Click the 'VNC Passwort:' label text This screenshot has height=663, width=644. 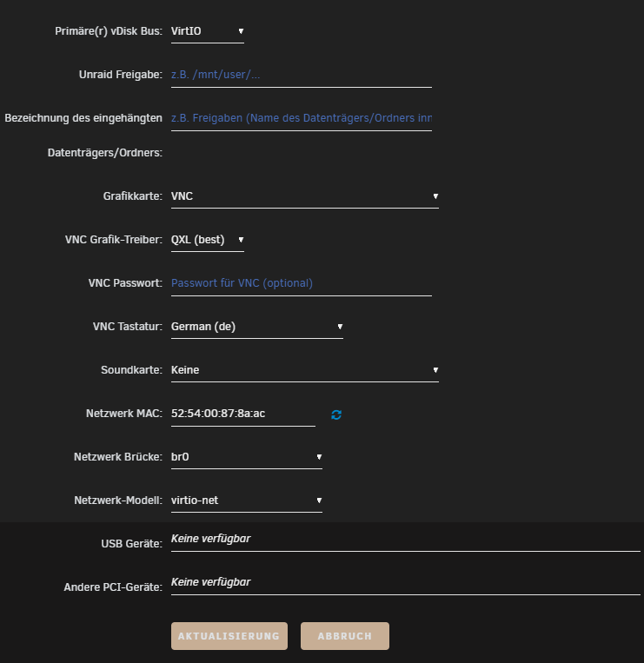click(125, 283)
